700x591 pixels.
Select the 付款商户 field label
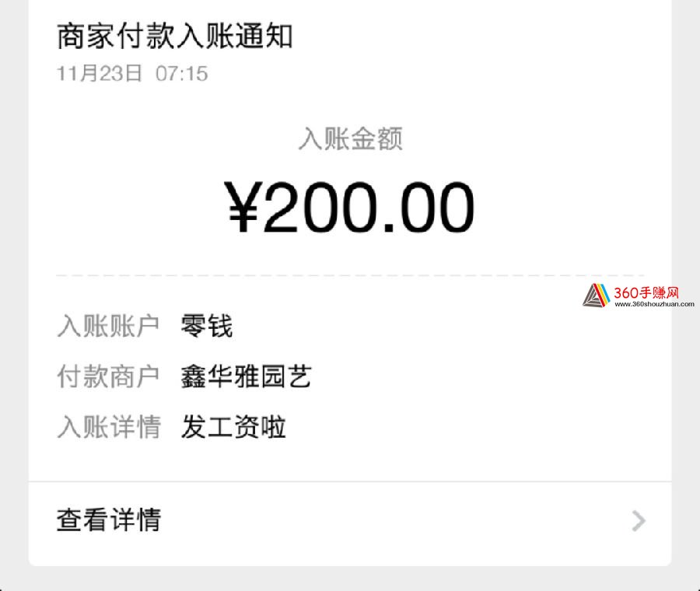(x=108, y=376)
